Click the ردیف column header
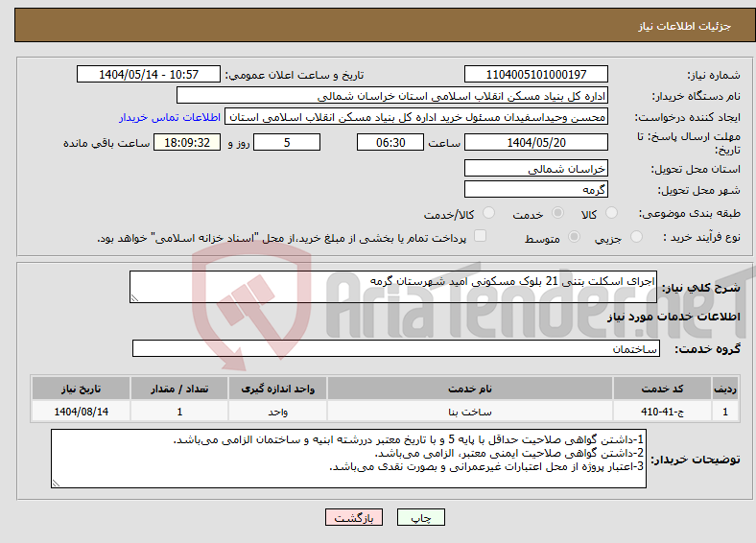 click(x=725, y=389)
